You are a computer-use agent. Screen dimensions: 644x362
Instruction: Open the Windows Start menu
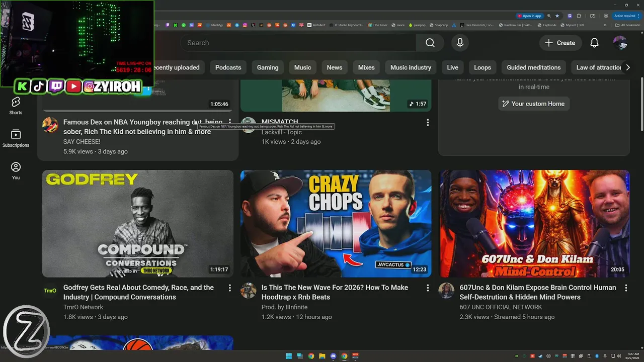pos(289,356)
